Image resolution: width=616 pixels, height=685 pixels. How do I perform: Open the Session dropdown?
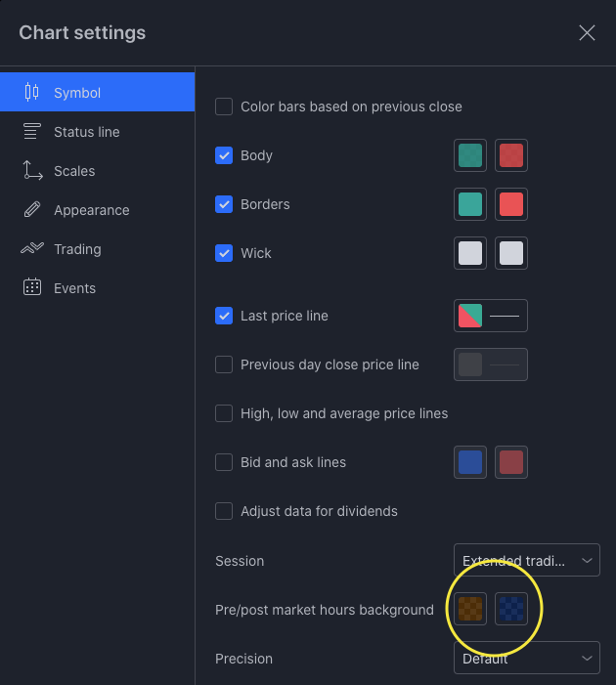coord(526,561)
